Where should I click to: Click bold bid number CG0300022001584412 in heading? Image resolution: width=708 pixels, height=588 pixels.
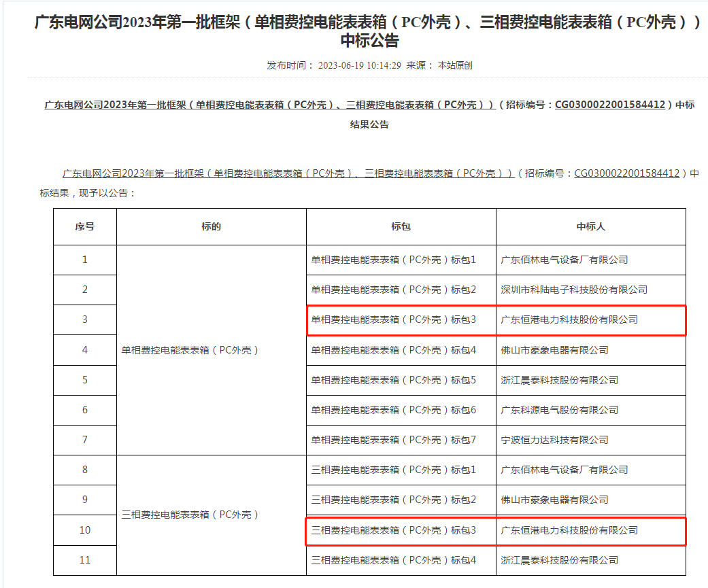click(x=610, y=105)
